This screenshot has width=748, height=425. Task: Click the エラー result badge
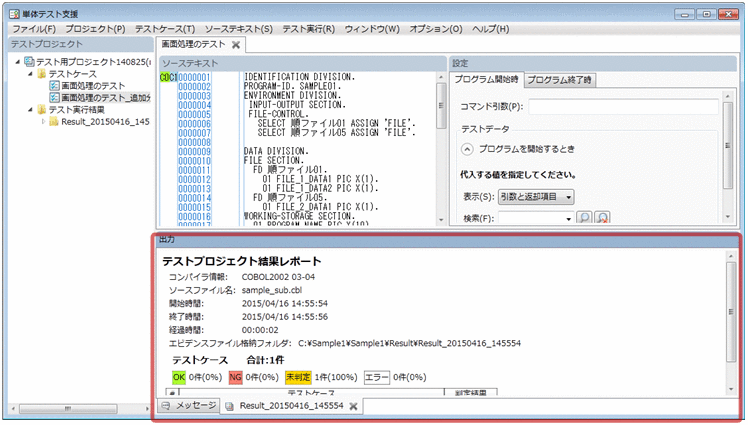(377, 377)
